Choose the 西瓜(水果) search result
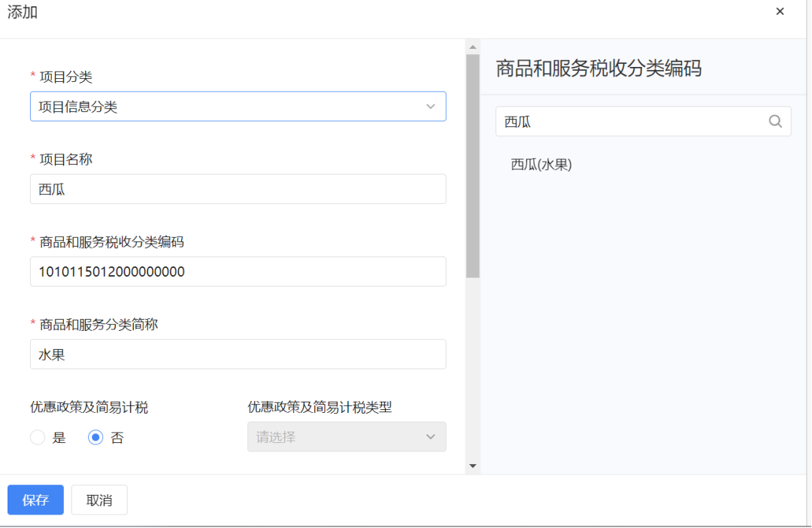This screenshot has width=812, height=528. 541,165
